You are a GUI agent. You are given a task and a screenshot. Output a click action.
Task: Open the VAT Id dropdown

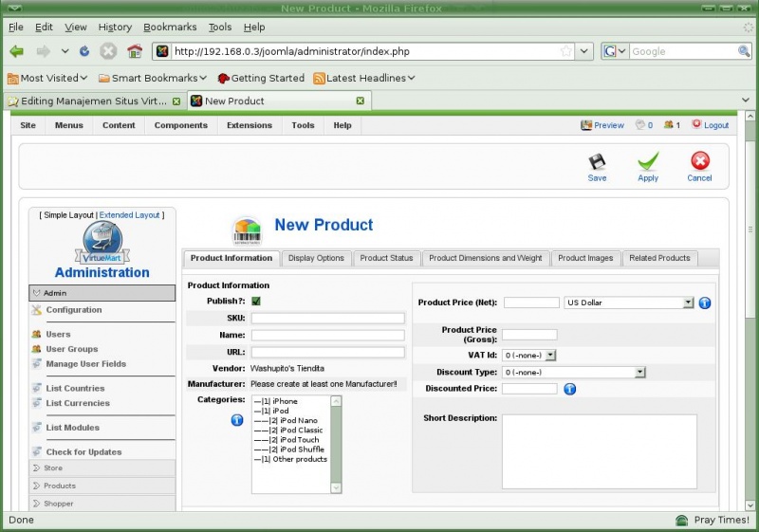529,355
